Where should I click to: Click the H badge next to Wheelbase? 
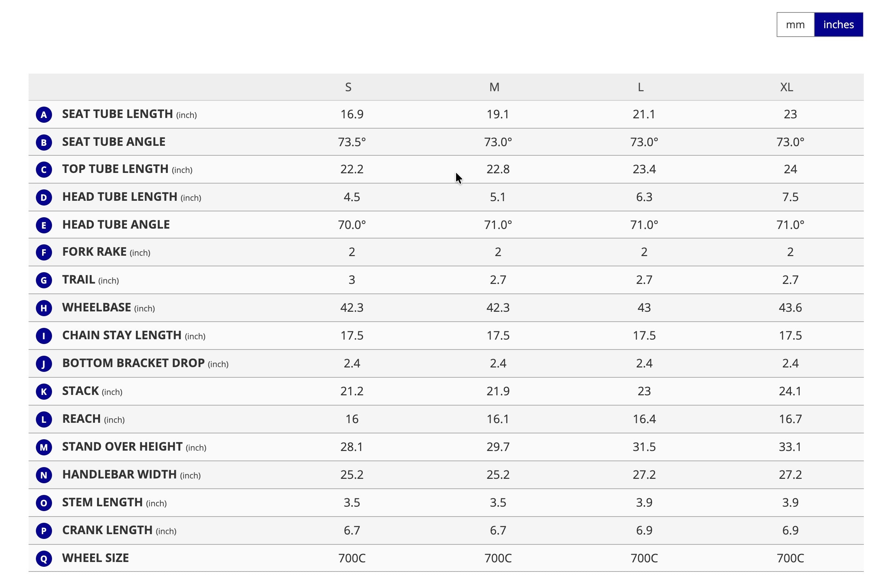[x=44, y=308]
